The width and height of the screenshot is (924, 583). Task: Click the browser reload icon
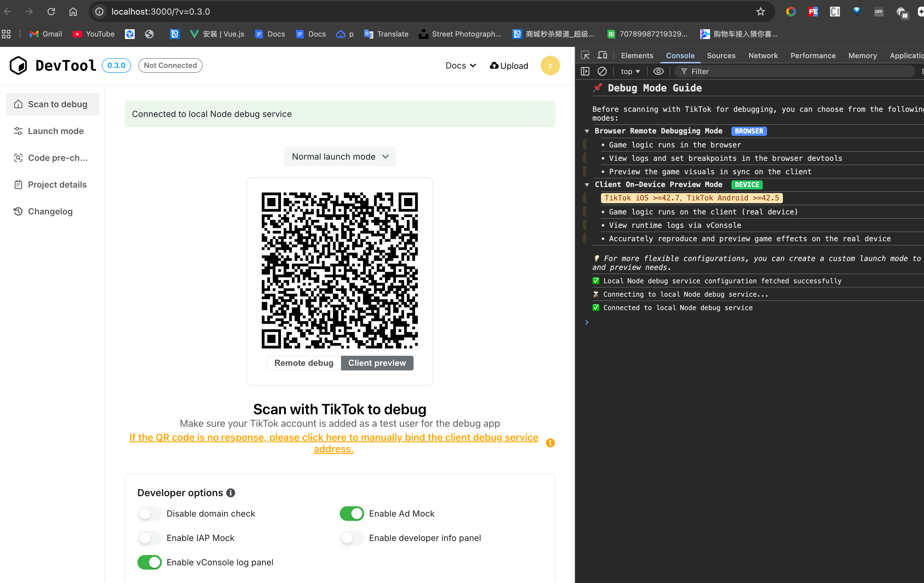51,12
